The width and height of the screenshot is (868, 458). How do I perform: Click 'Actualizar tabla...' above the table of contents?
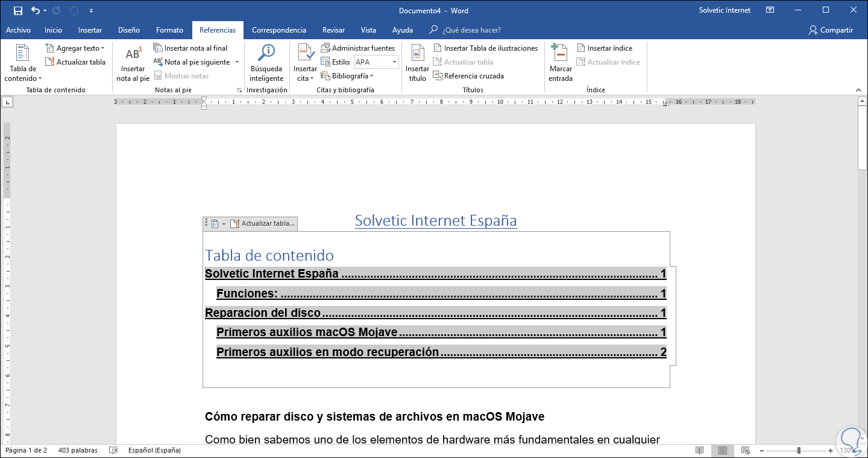pos(262,224)
